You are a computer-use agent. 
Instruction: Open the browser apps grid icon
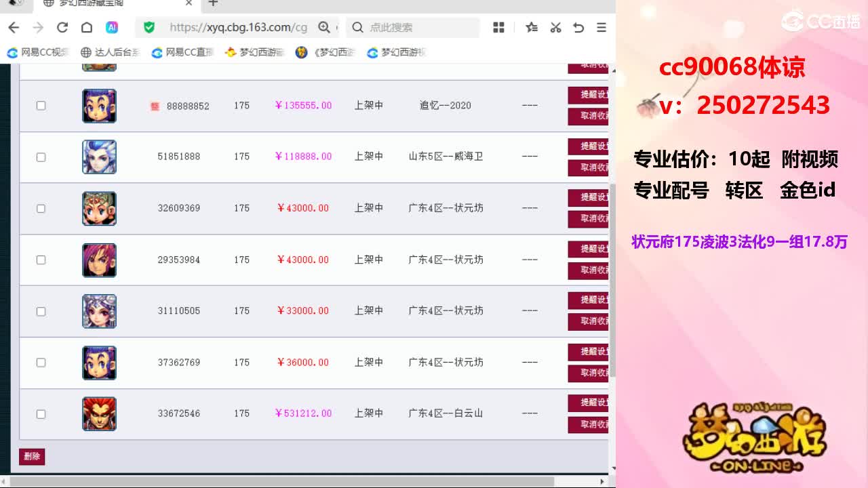(499, 27)
